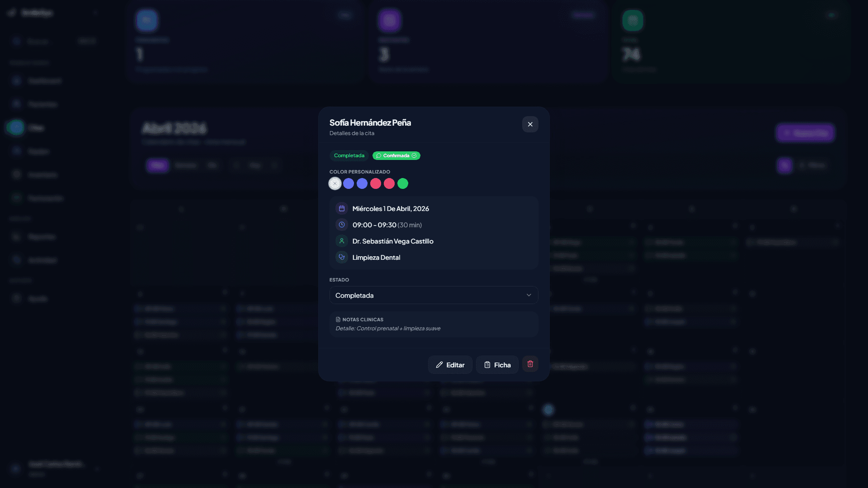
Task: Open the patient Ficha button
Action: click(x=497, y=365)
